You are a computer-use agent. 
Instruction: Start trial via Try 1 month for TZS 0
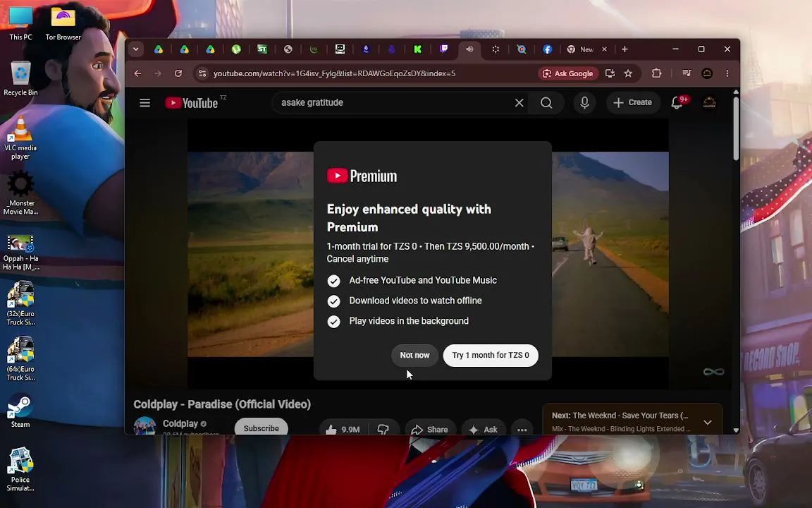pyautogui.click(x=491, y=356)
